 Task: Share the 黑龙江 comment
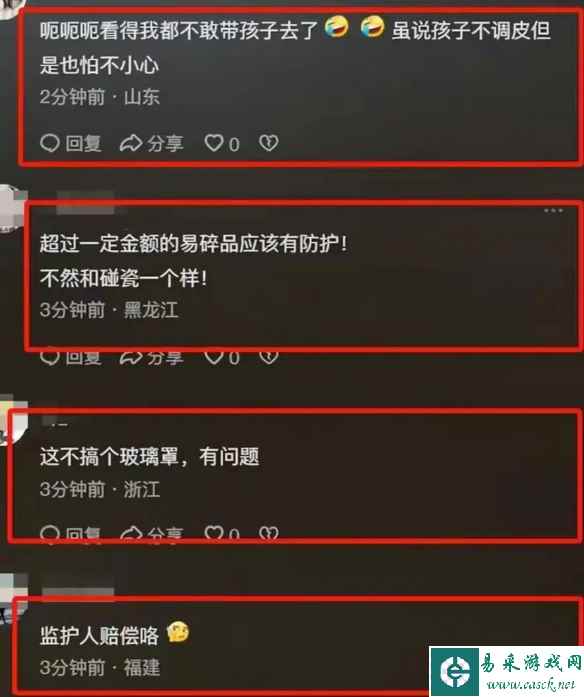pos(152,357)
